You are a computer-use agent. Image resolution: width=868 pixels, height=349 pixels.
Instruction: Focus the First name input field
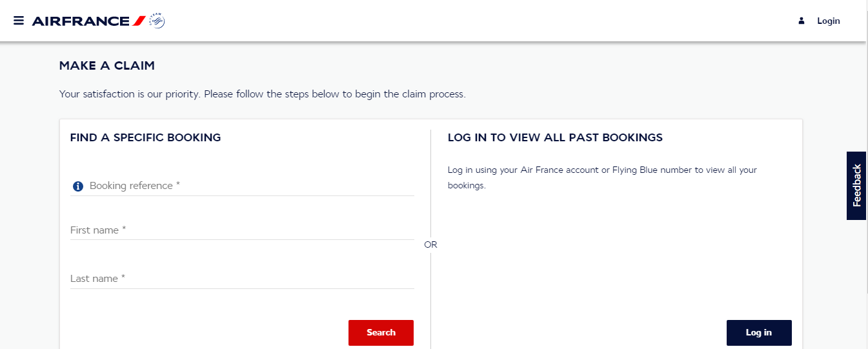point(242,230)
